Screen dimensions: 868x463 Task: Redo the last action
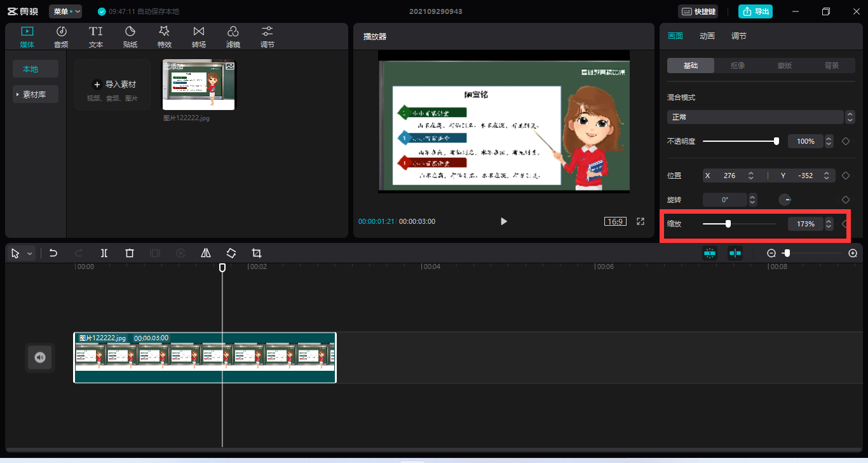coord(79,253)
